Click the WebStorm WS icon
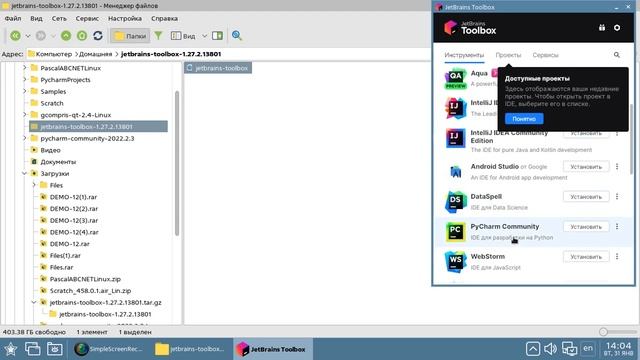This screenshot has height=360, width=640. (x=456, y=262)
